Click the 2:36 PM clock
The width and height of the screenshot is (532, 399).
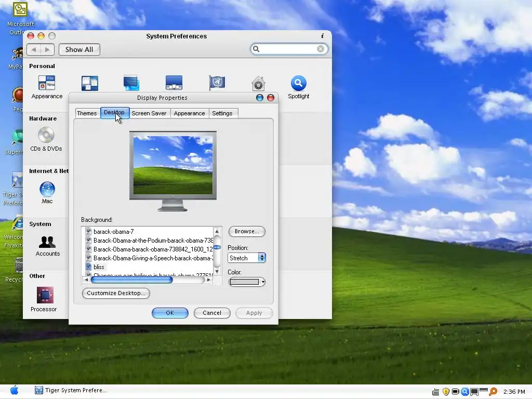coord(514,392)
